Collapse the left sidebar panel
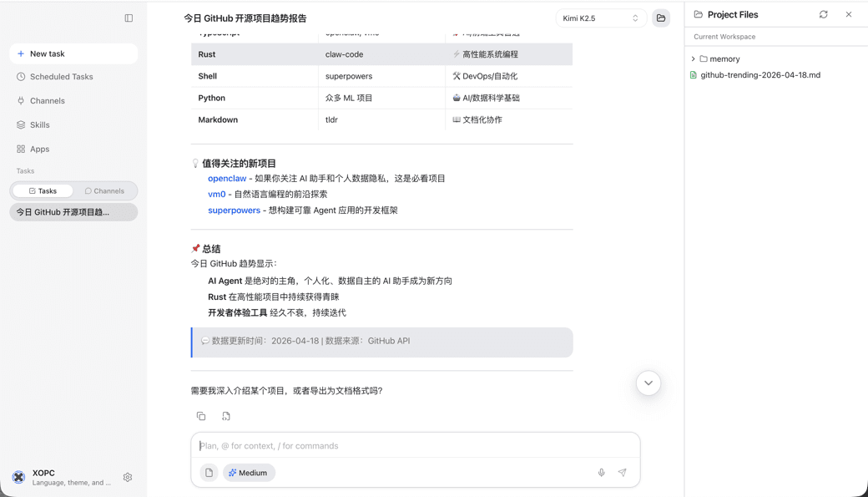This screenshot has height=497, width=868. coord(128,18)
